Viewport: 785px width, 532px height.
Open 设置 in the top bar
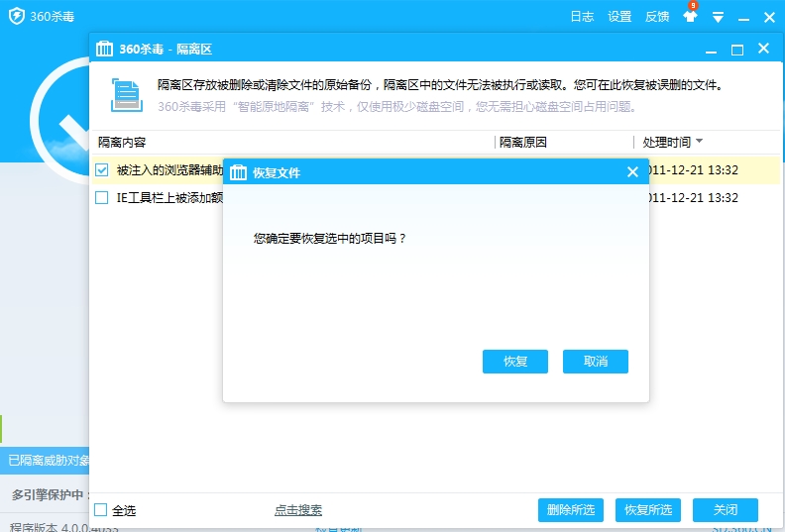619,17
